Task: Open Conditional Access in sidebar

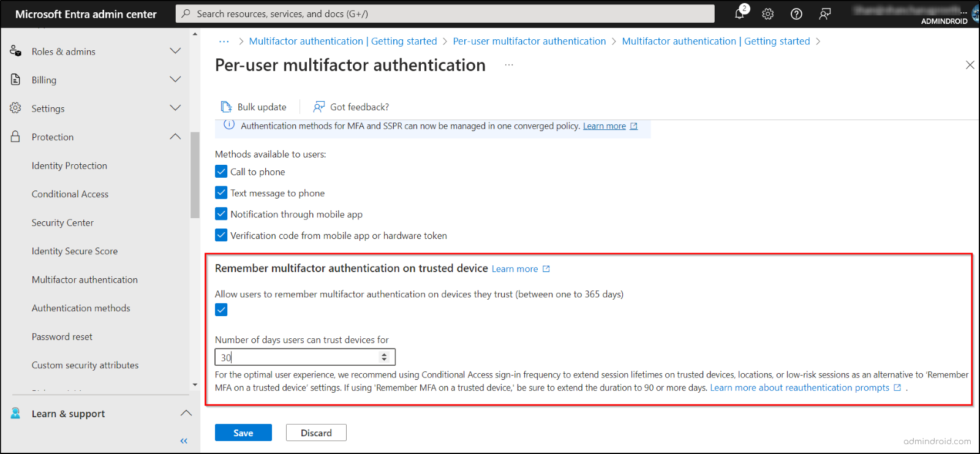Action: 70,194
